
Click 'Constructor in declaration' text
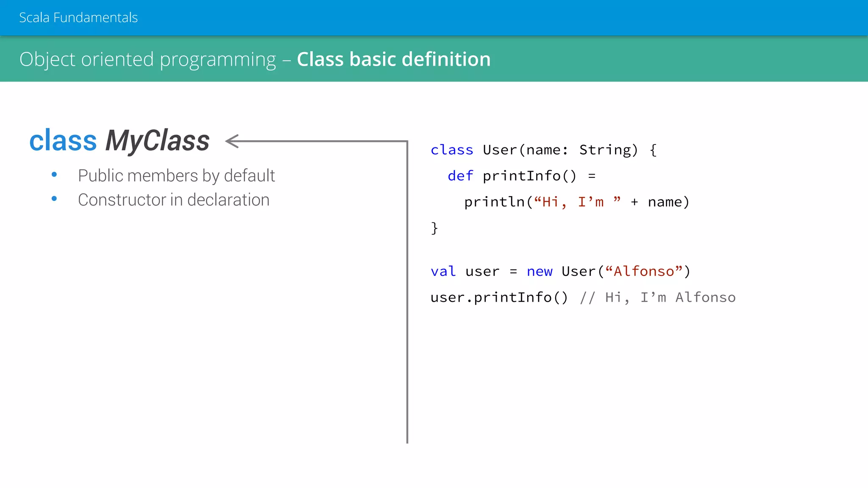[x=173, y=200]
